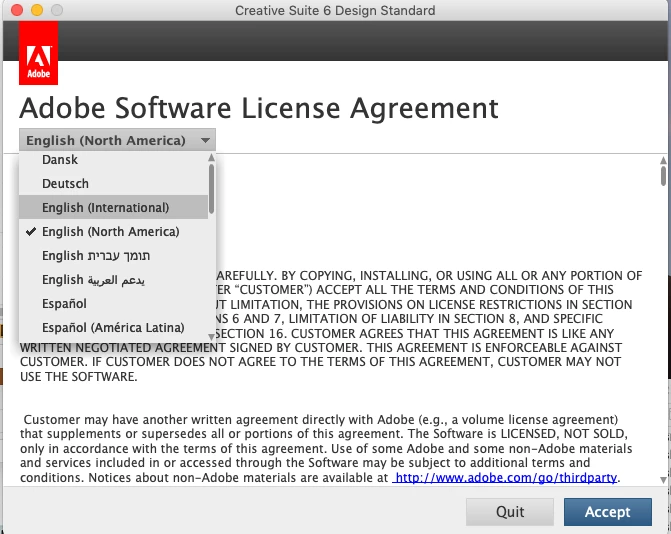Click the Creative Suite 6 Design Standard title
671x534 pixels.
(x=335, y=10)
